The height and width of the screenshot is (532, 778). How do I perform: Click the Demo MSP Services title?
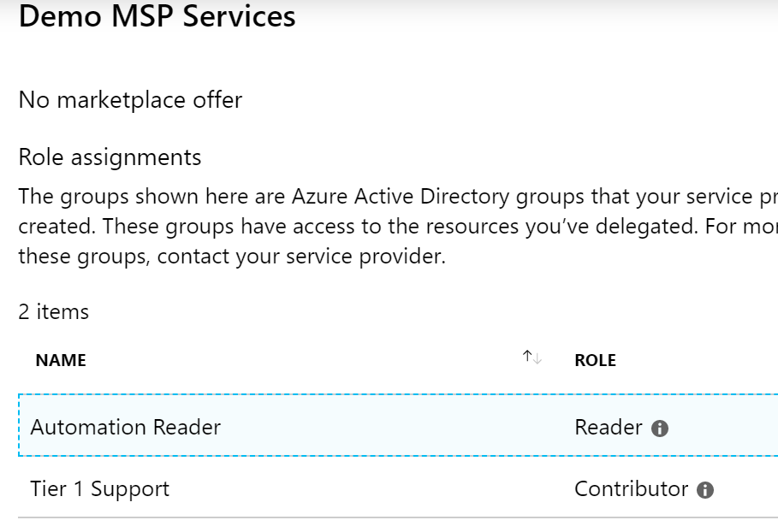(x=157, y=16)
